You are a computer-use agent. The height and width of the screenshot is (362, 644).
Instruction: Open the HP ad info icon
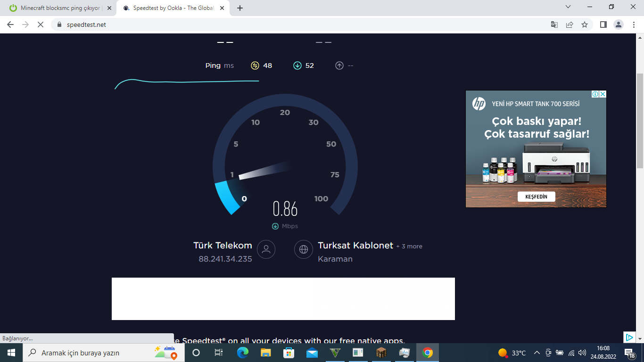click(x=595, y=94)
